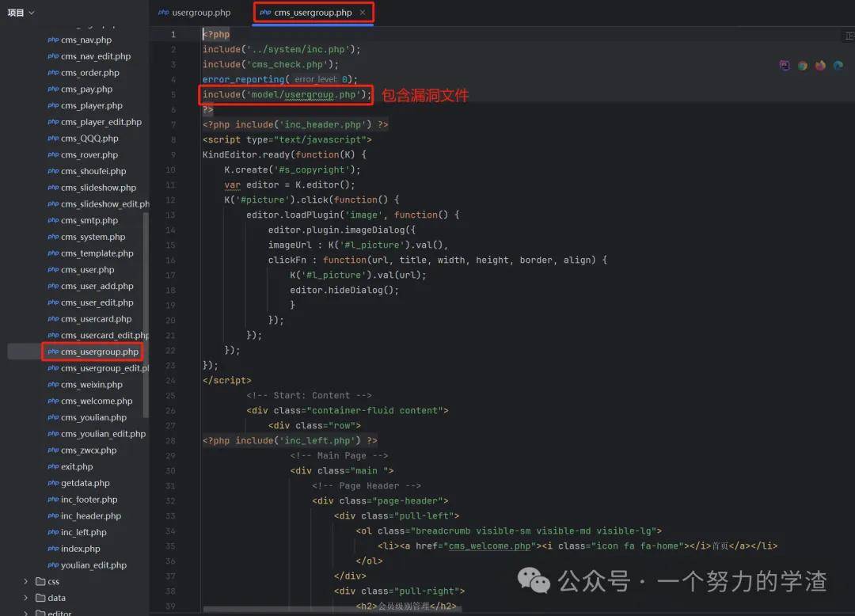Viewport: 855px width, 616px height.
Task: Open getdata.php in the project tree
Action: point(78,483)
